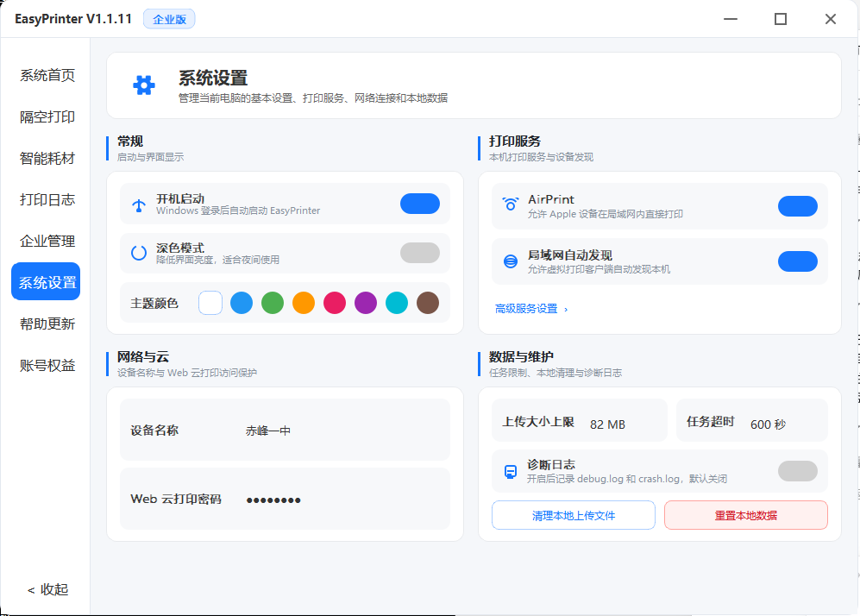This screenshot has height=616, width=860.
Task: Click the chevron after 高级服务设置
Action: (x=566, y=310)
